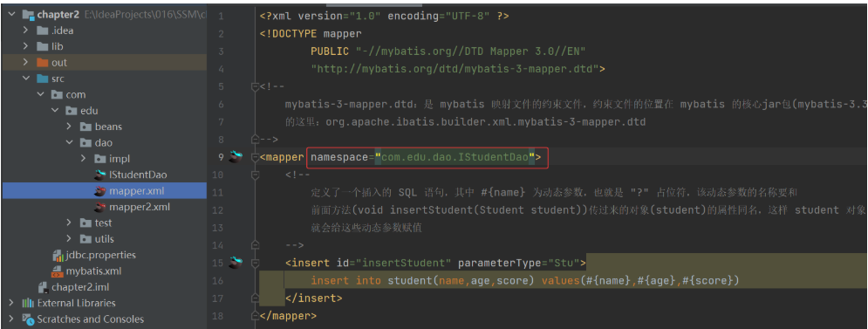Collapse the edu package

tap(55, 111)
